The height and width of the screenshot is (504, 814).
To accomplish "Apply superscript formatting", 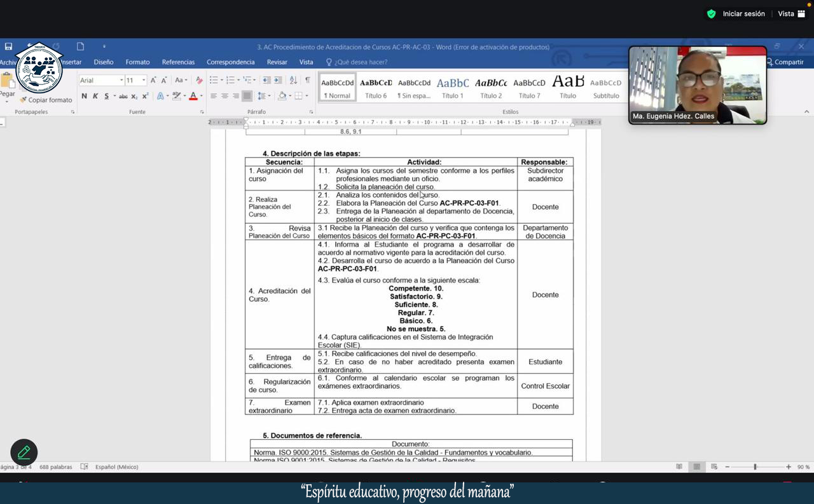I will (x=145, y=96).
